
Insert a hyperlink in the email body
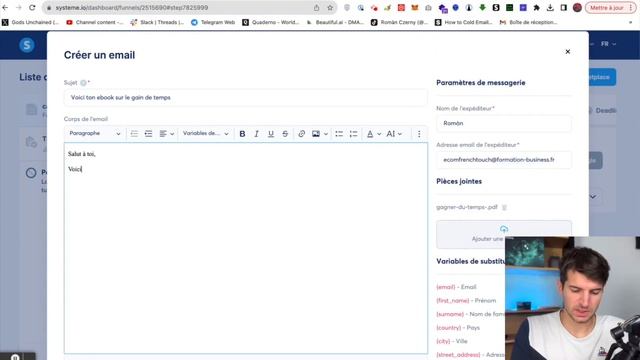tap(302, 133)
